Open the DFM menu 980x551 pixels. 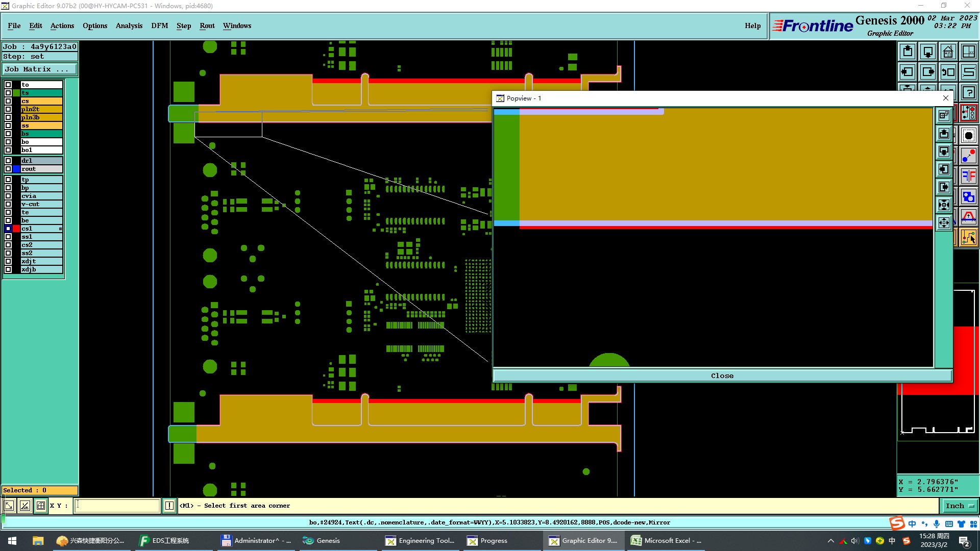159,26
